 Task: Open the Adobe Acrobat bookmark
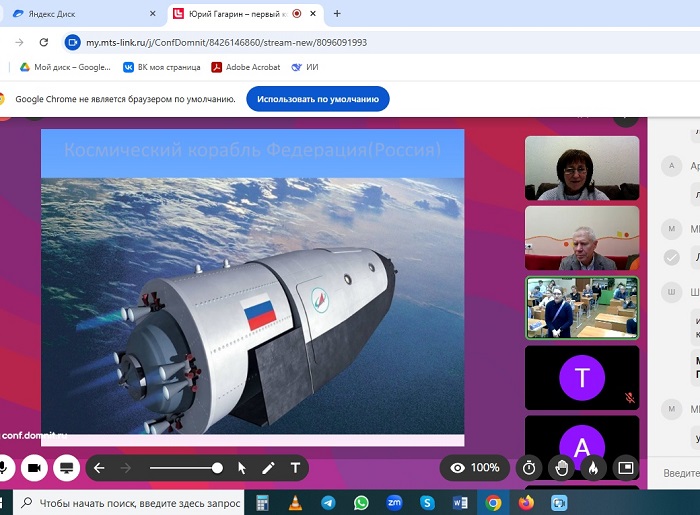pos(245,67)
